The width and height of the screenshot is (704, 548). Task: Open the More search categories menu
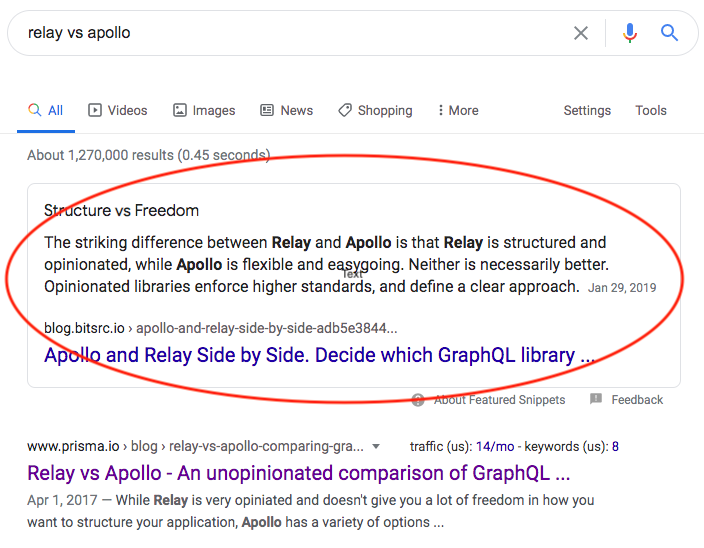click(x=458, y=110)
